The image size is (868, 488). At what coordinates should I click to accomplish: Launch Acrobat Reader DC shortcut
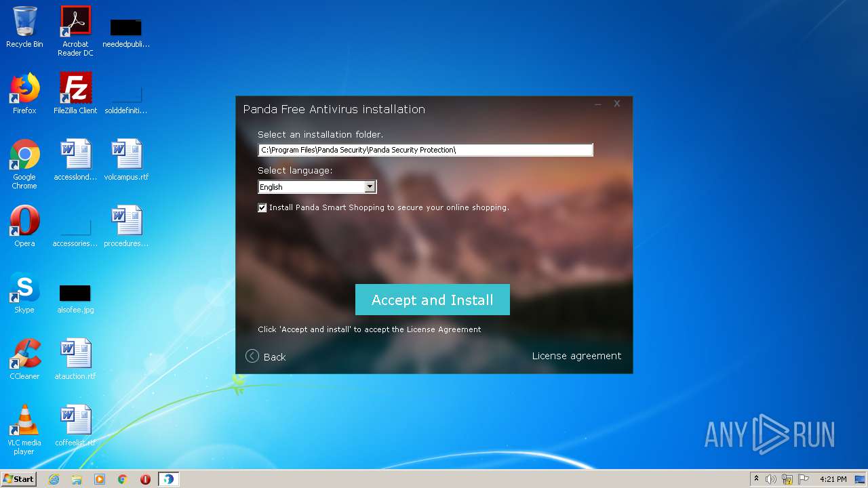click(x=75, y=31)
